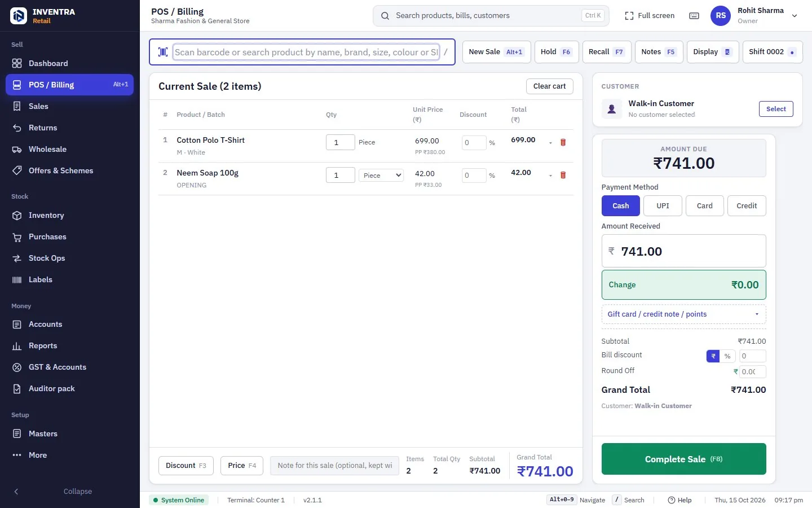
Task: Click the sale note input field
Action: click(334, 466)
